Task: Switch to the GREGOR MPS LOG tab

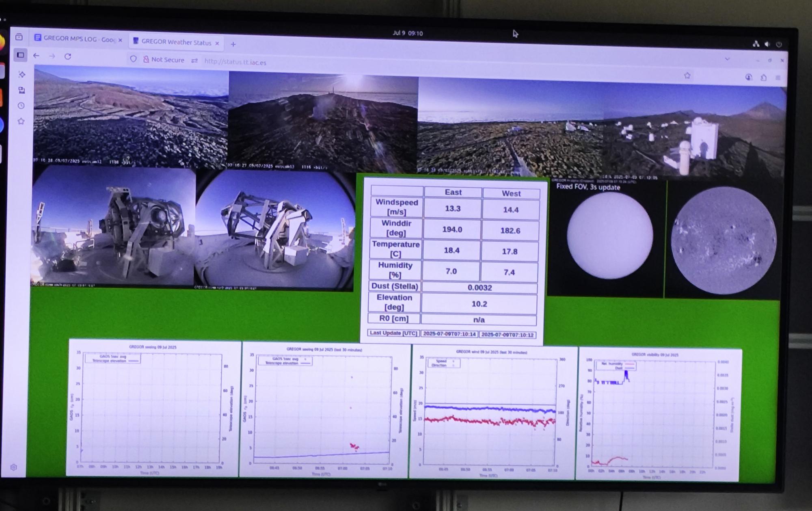Action: tap(77, 40)
